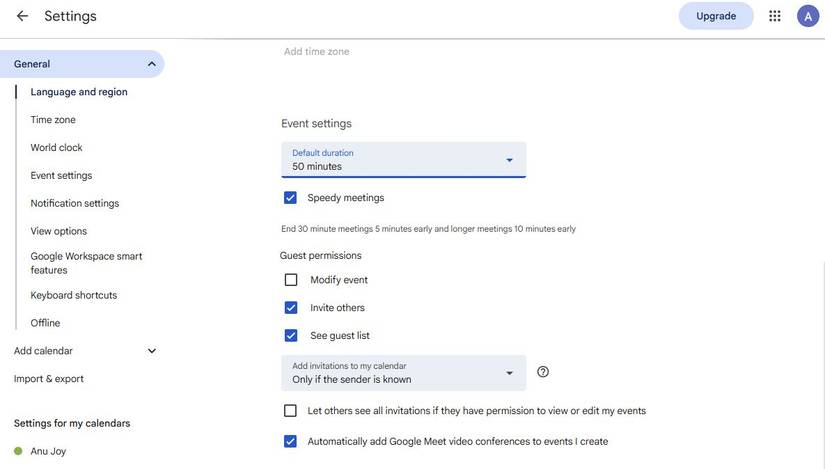Open the Default duration dropdown
This screenshot has height=469, width=825.
tap(404, 159)
